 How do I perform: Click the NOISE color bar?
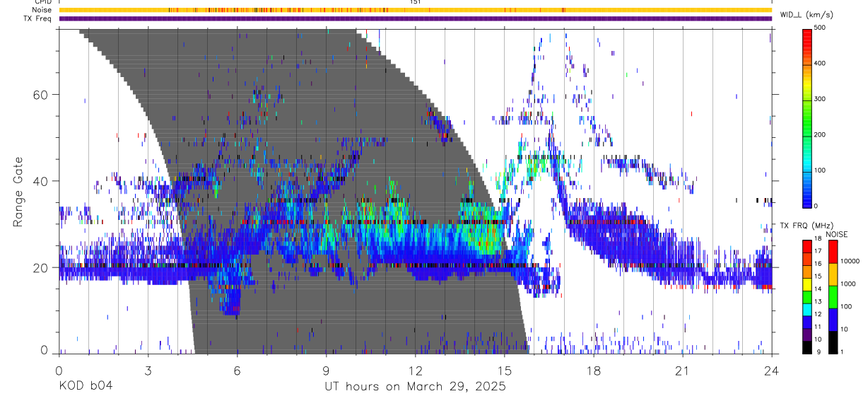point(833,296)
